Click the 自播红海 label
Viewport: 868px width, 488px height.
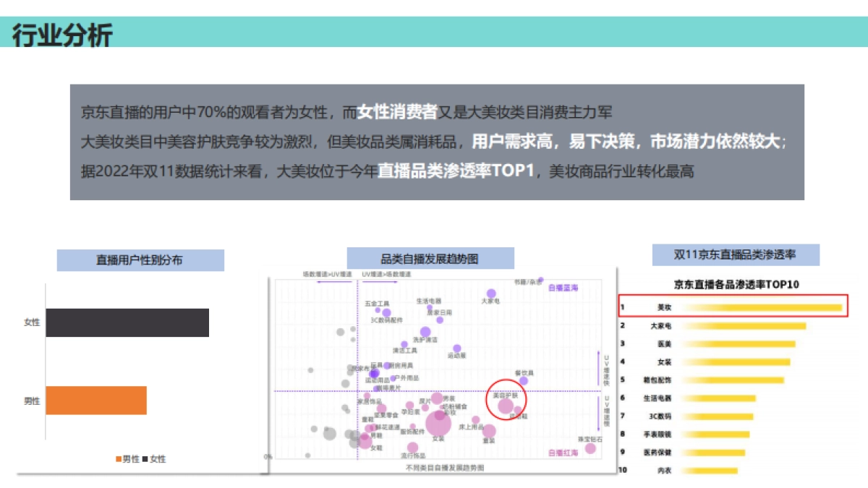click(563, 453)
